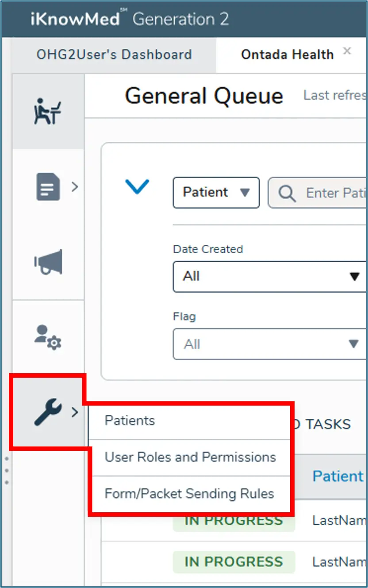Select the Ontada Health tab
Screen dimensions: 368x588
point(287,55)
